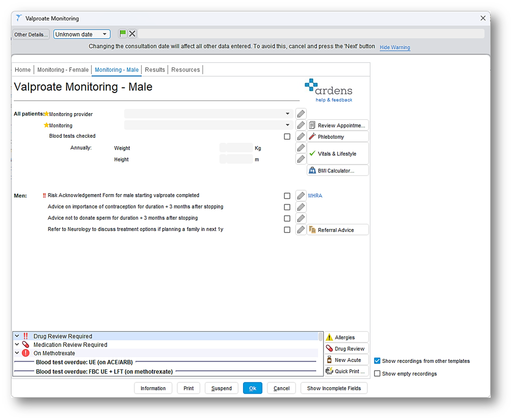
Task: Open the MHRA link
Action: [x=315, y=196]
